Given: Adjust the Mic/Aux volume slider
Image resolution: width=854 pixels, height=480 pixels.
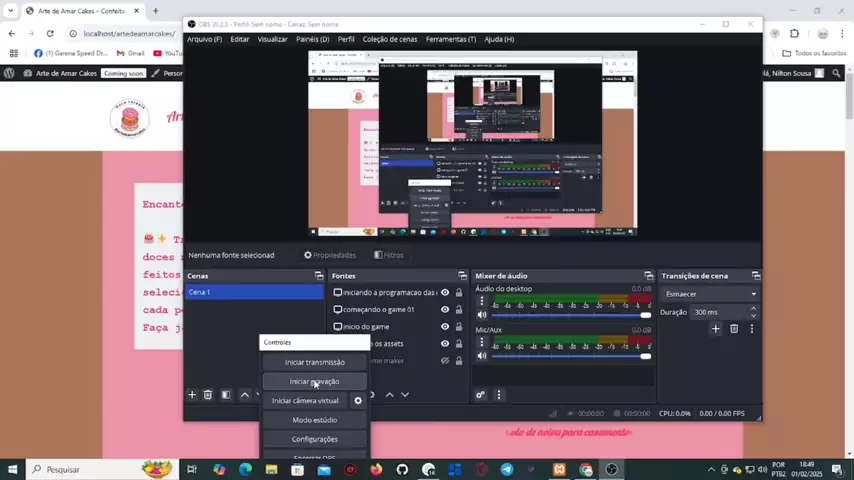Looking at the screenshot, I should coord(571,356).
